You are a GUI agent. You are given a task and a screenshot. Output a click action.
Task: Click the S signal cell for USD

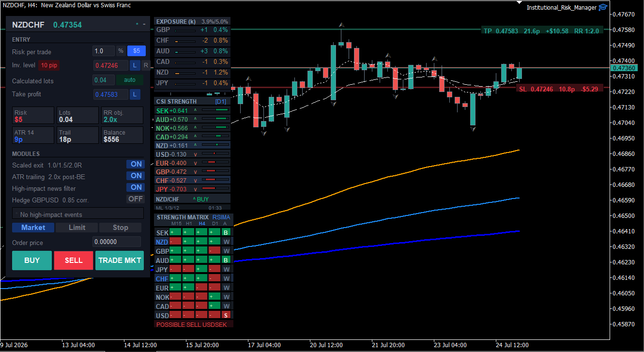click(226, 315)
